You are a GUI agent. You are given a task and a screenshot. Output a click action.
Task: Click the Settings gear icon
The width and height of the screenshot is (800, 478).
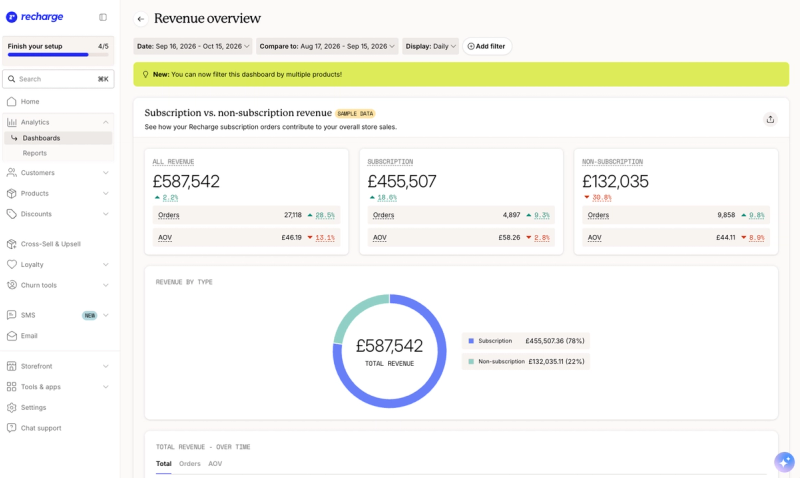click(x=11, y=408)
